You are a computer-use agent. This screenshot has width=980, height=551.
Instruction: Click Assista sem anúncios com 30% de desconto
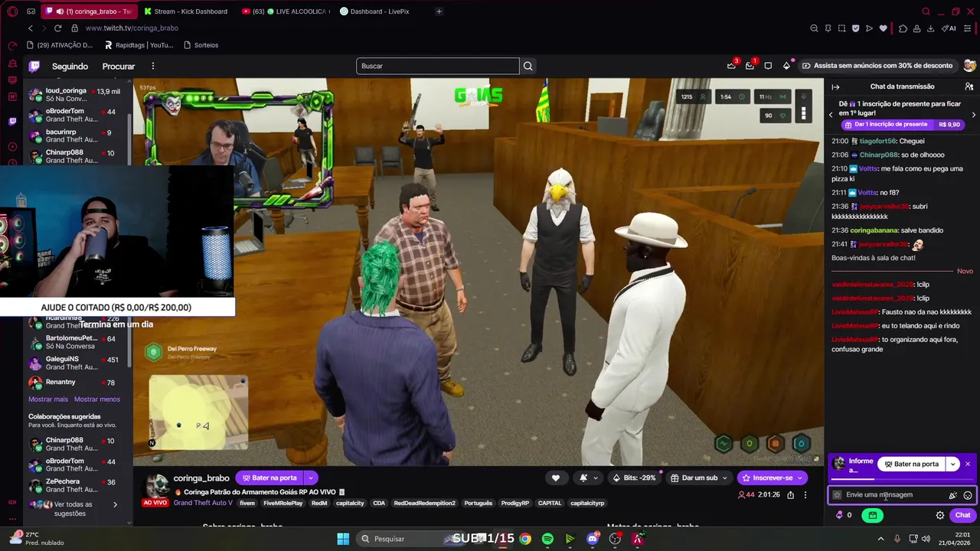[877, 66]
